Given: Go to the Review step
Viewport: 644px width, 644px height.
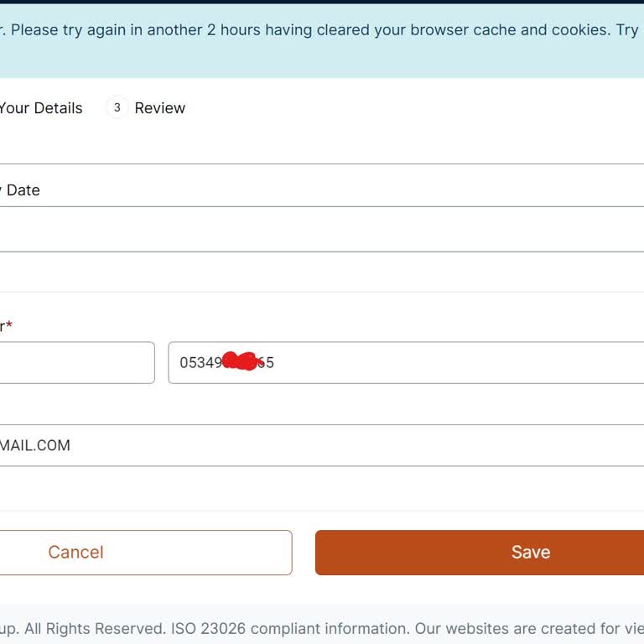Looking at the screenshot, I should point(159,108).
